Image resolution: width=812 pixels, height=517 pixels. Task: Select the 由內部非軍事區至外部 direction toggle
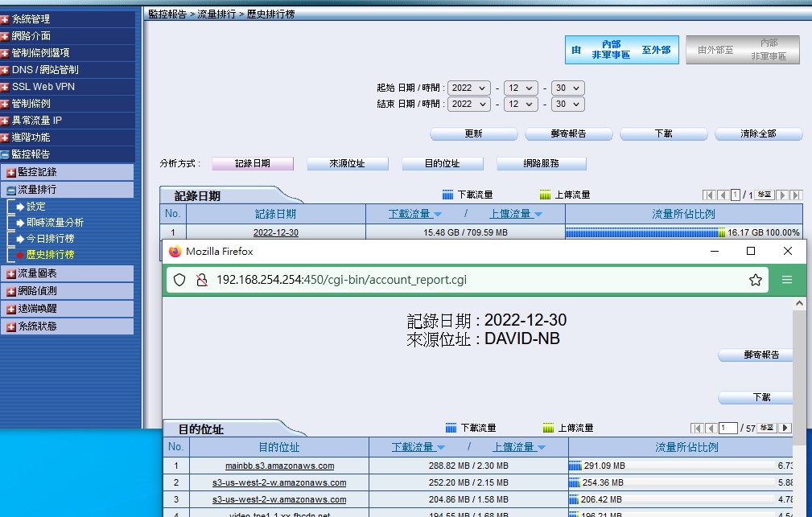621,50
